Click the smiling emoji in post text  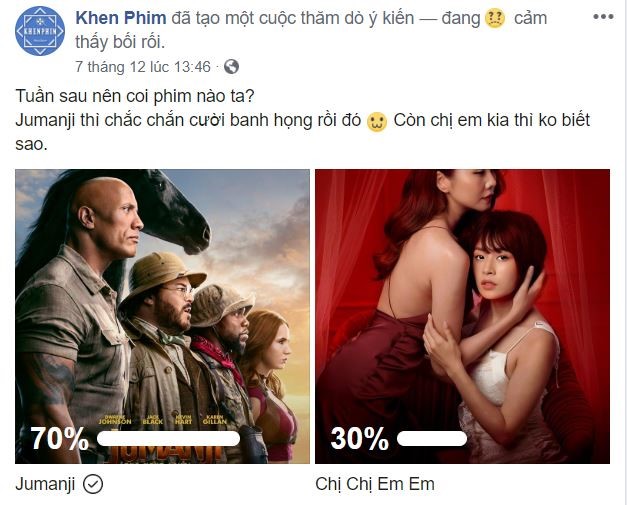[x=377, y=121]
